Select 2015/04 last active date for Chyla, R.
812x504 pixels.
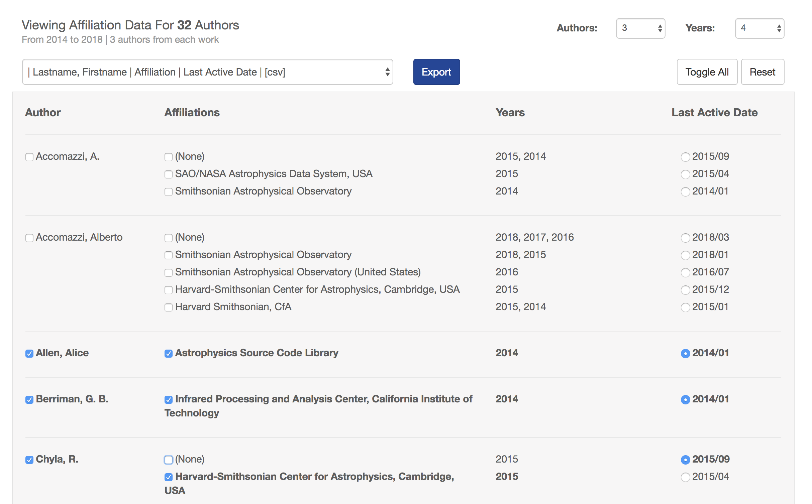coord(686,477)
